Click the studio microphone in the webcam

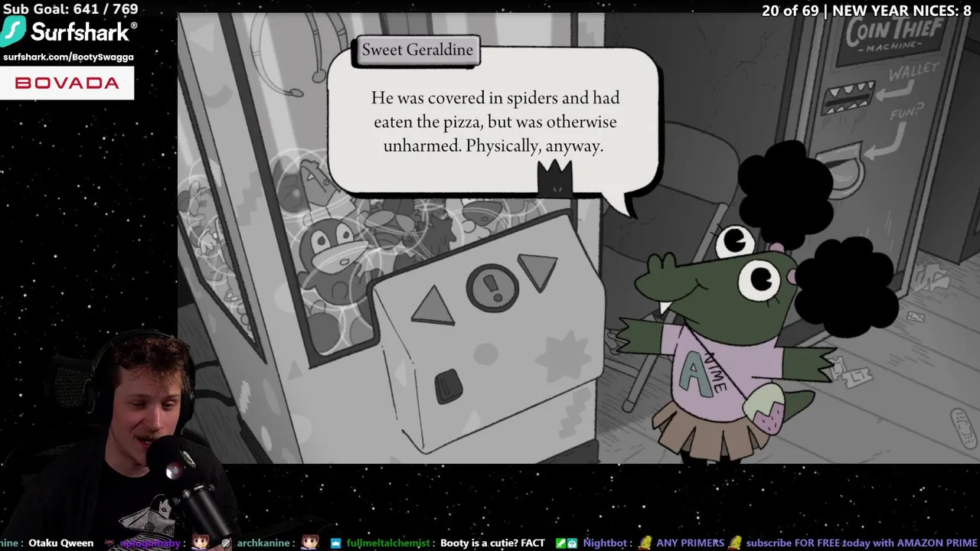pos(189,484)
